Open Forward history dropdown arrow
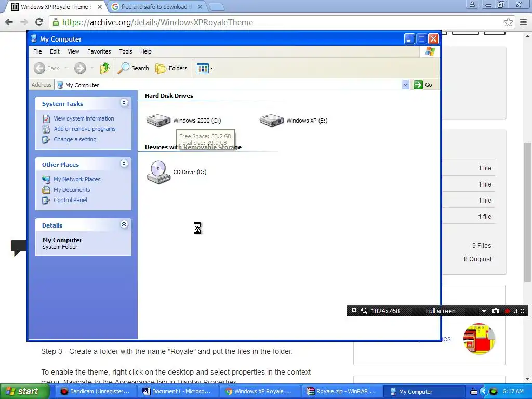 pos(92,68)
